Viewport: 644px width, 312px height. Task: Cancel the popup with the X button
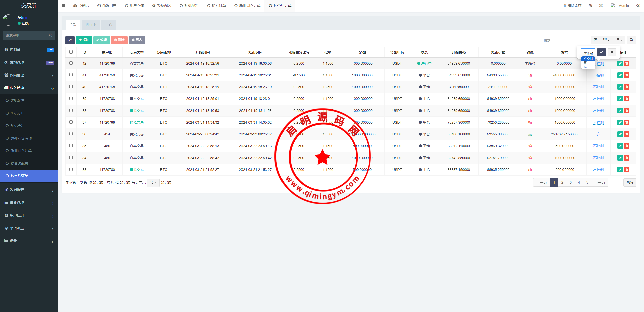click(x=612, y=52)
